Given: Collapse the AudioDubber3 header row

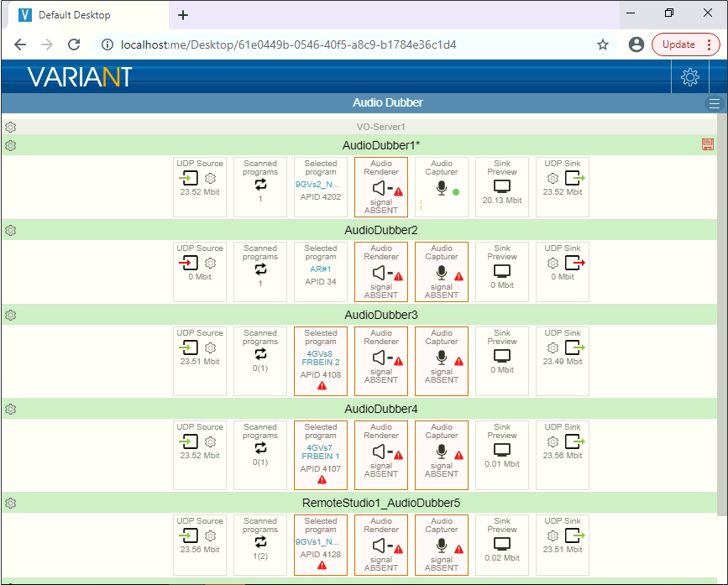Looking at the screenshot, I should click(381, 315).
